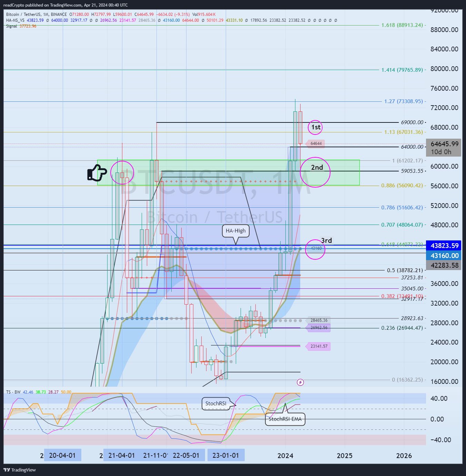Click the 22-05-01 date marker

coord(186,455)
